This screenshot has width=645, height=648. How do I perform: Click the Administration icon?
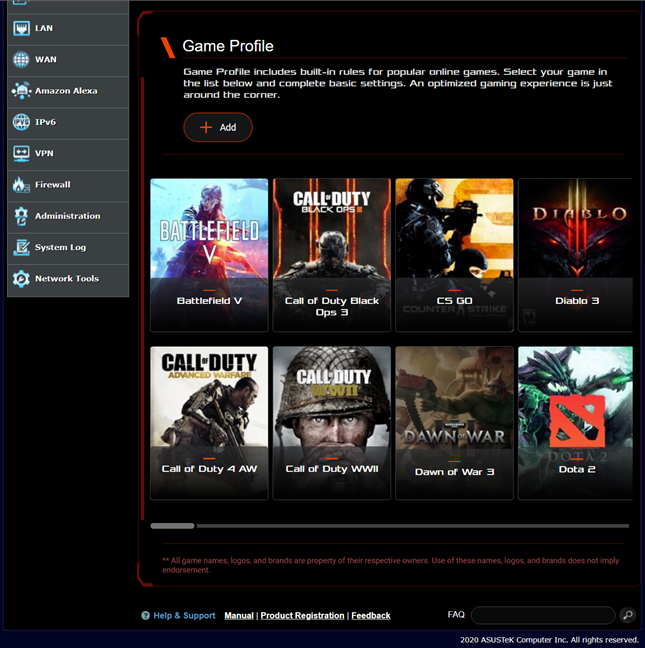coord(21,216)
